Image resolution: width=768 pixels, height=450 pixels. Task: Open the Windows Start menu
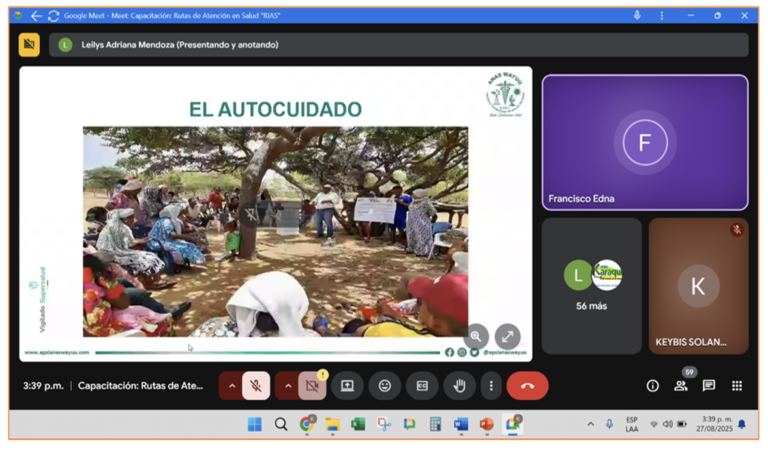255,425
